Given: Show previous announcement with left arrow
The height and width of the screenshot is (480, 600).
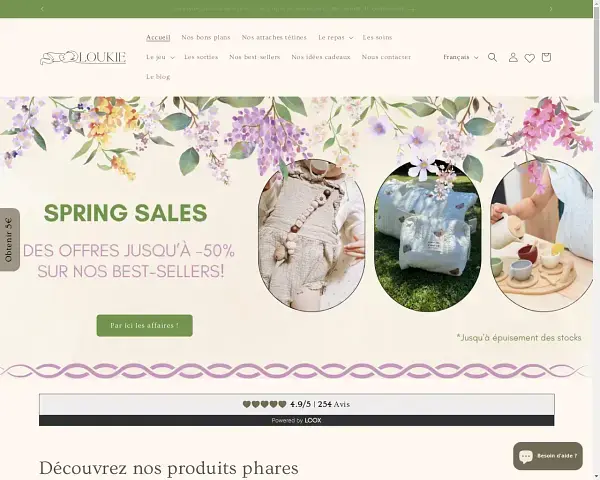Looking at the screenshot, I should pos(42,9).
